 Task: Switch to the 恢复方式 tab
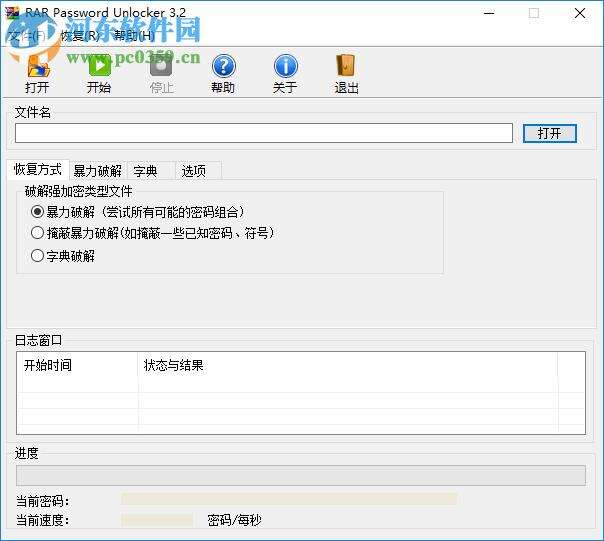tap(38, 170)
